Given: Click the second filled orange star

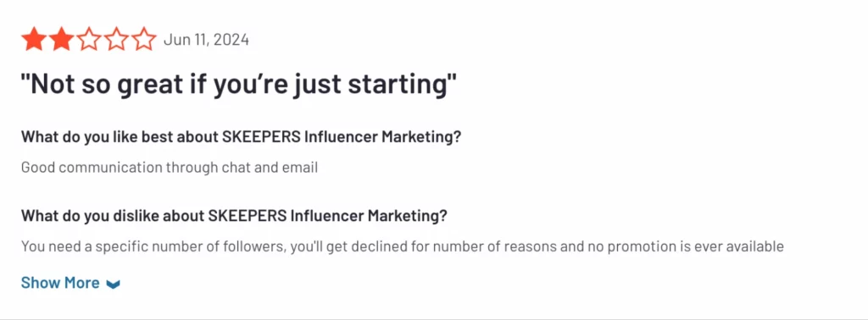Looking at the screenshot, I should [61, 40].
